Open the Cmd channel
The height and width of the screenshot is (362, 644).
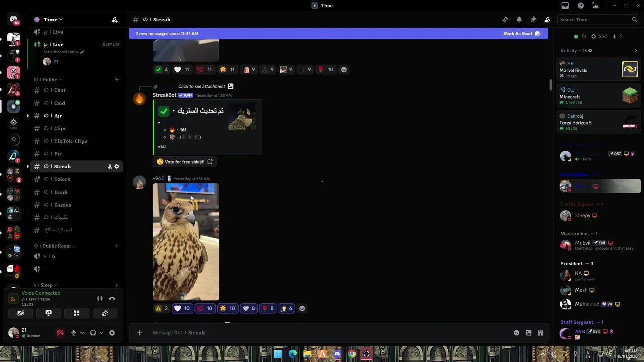(75, 103)
